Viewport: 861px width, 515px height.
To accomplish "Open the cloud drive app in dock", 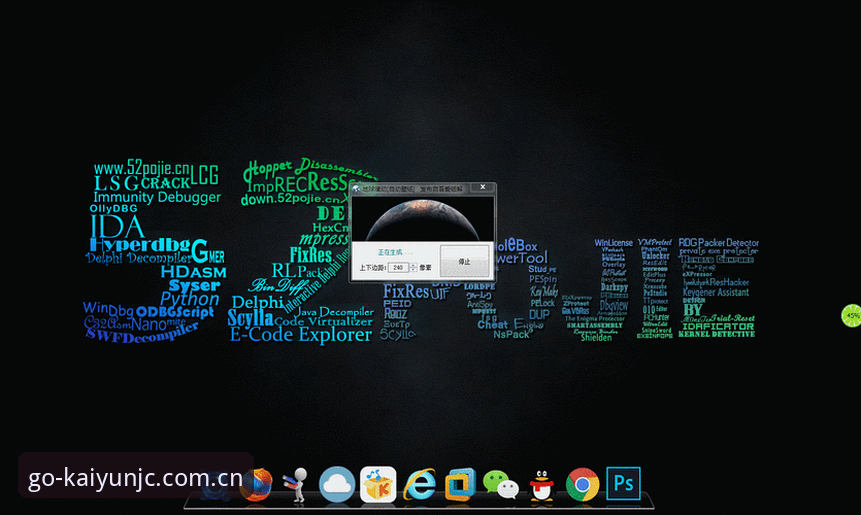I will tap(337, 484).
